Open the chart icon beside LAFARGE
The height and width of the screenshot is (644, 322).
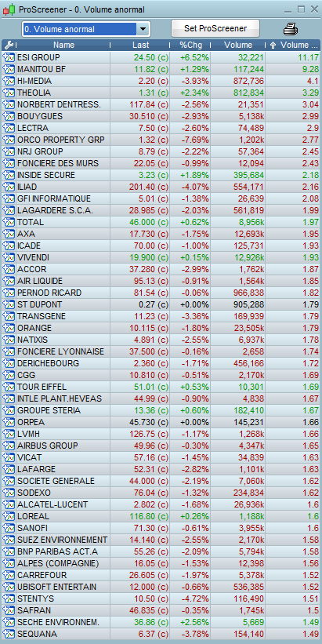[9, 469]
